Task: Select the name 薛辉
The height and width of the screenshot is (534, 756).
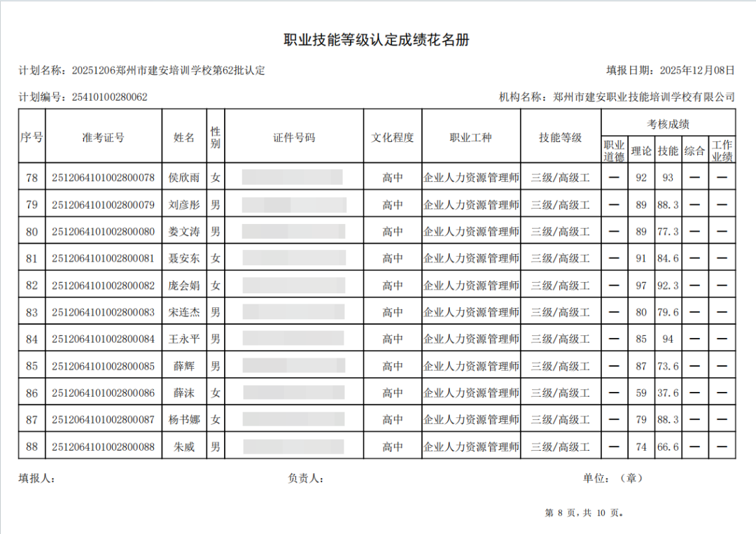Action: (x=184, y=366)
